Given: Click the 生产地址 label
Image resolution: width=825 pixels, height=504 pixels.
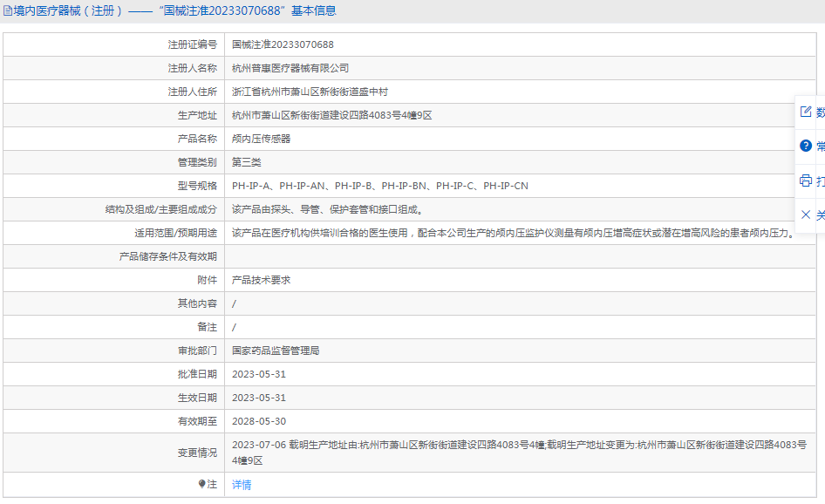Looking at the screenshot, I should (197, 115).
